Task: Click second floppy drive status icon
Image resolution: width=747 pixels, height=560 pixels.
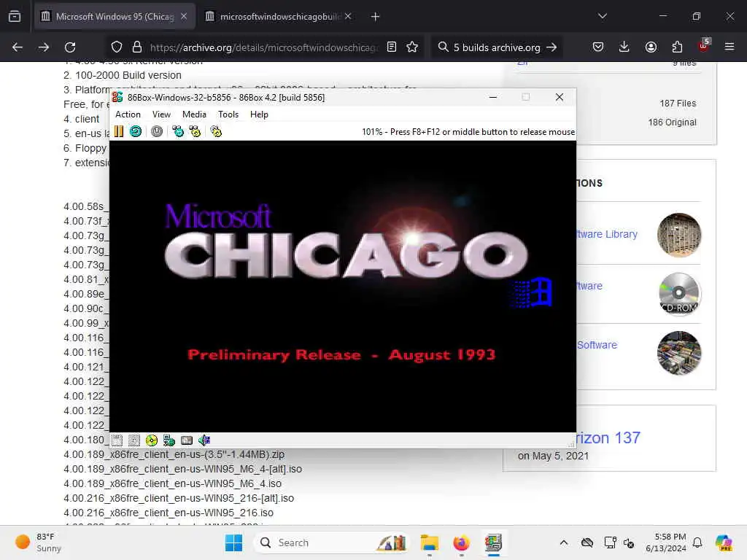Action: [x=134, y=440]
